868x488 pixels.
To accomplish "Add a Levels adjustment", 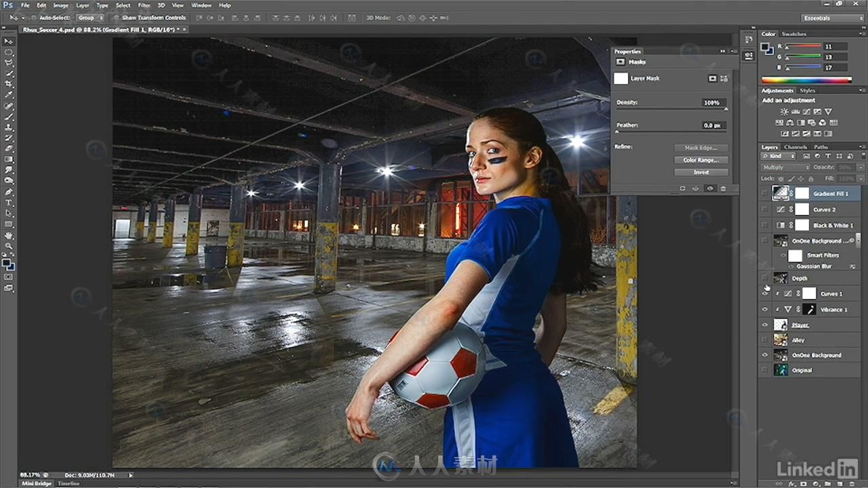I will pos(795,112).
